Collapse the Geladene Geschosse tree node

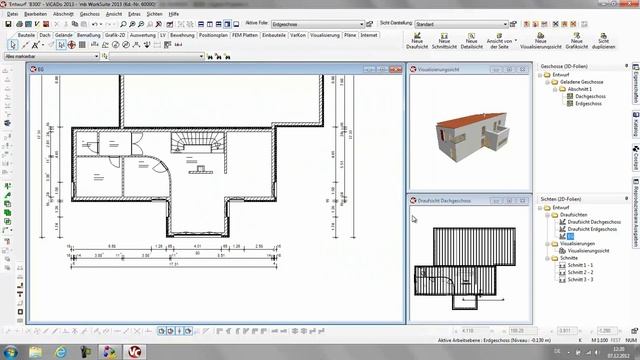click(547, 82)
